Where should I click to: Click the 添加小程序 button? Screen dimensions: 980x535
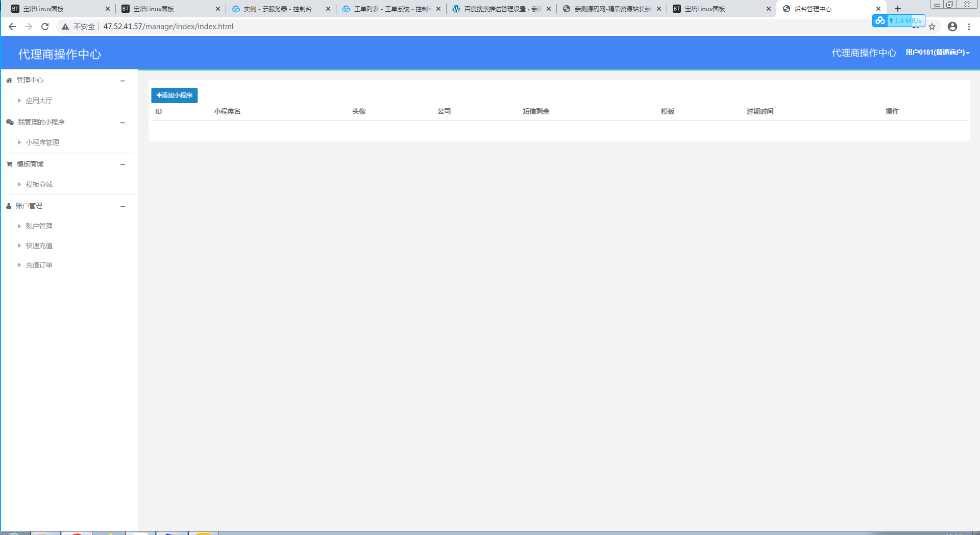(x=175, y=95)
